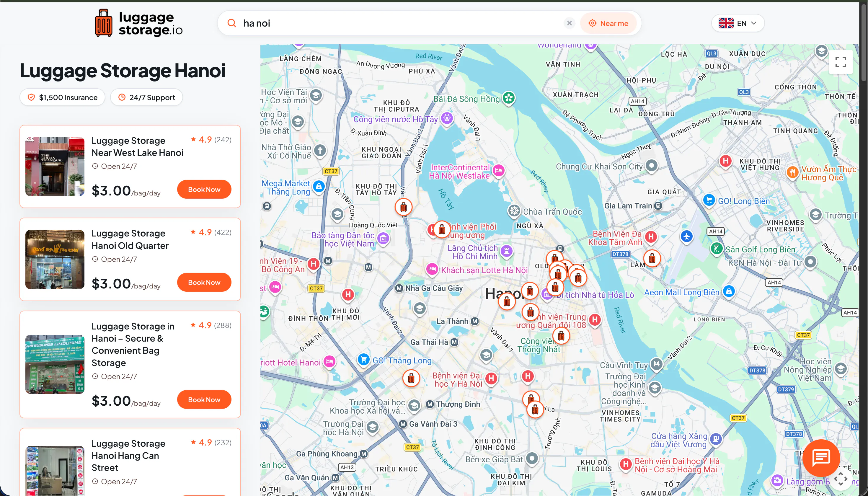Open the West Lake Hanoi storage photo

point(55,166)
